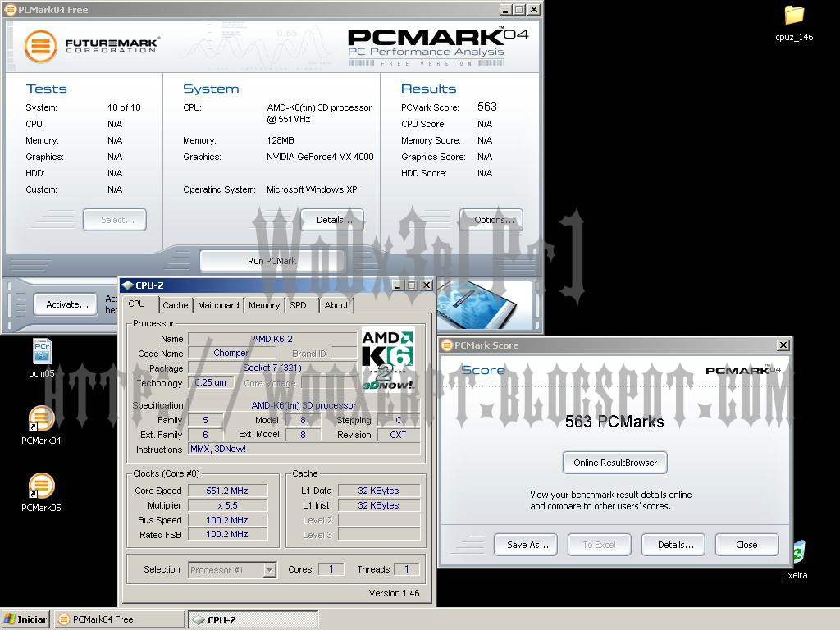Click Online ResultBrowser button
Screen dimensions: 840x630
615,463
